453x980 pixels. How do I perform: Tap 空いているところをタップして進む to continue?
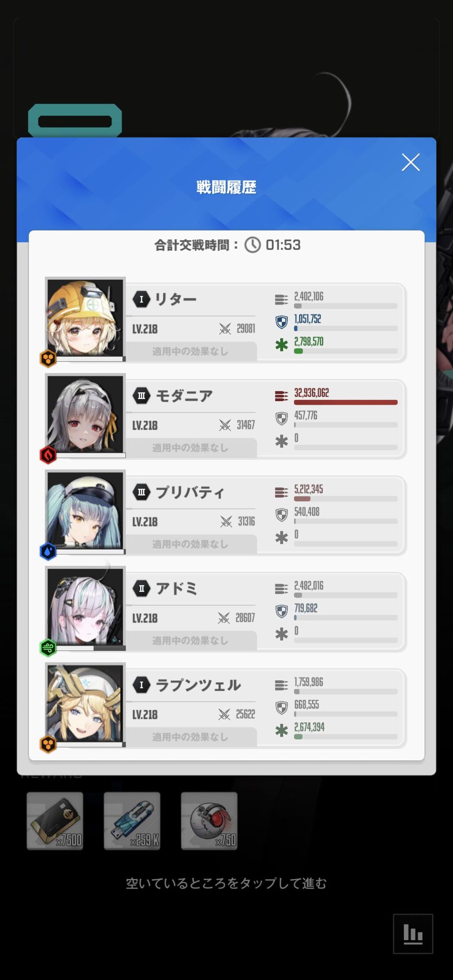[226, 883]
